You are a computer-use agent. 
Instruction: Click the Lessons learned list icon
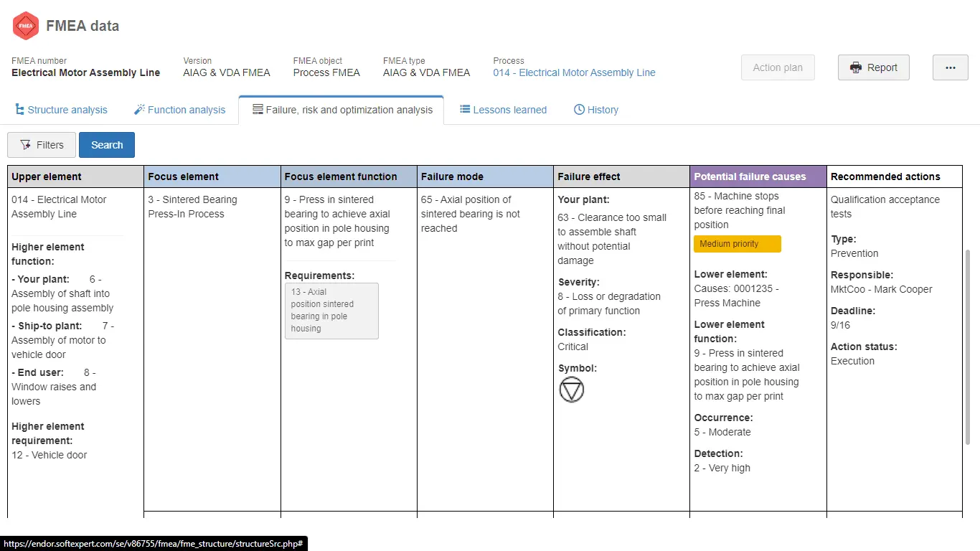coord(465,110)
